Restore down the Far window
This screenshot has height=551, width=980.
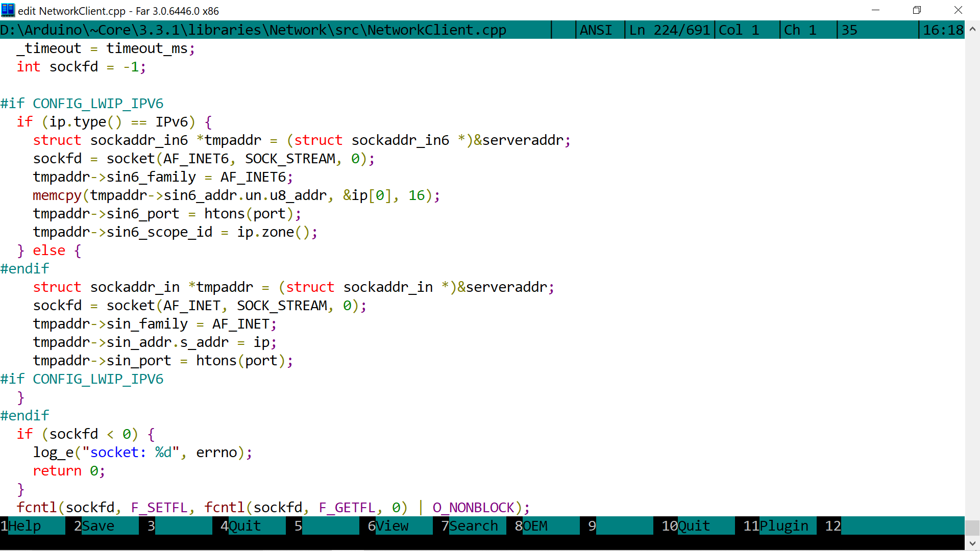pos(917,10)
